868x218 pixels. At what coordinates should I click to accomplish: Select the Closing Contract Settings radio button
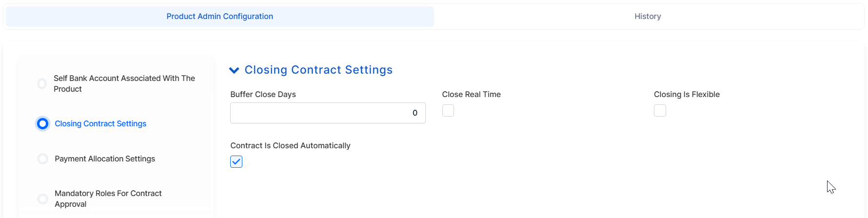[43, 124]
